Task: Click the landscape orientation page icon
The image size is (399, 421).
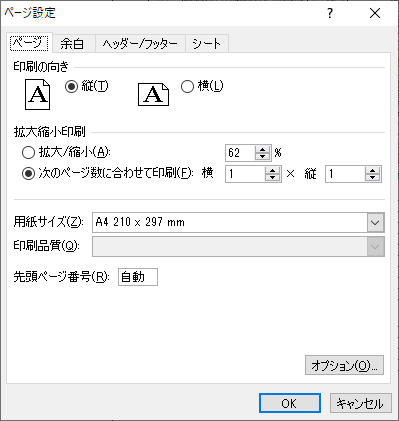Action: 153,95
